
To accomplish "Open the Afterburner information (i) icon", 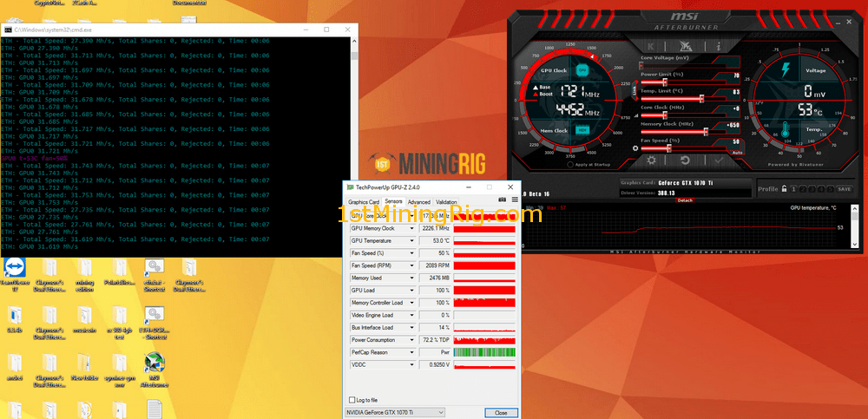I will [x=718, y=46].
